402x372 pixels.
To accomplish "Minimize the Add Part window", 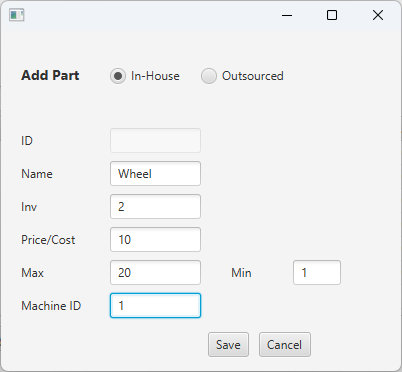I will tap(287, 15).
